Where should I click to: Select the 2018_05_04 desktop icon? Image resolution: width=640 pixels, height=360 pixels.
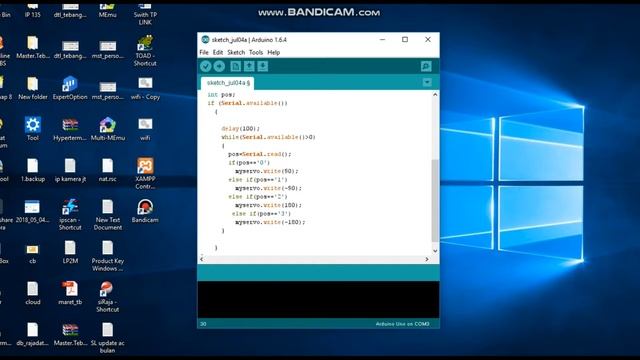click(33, 211)
